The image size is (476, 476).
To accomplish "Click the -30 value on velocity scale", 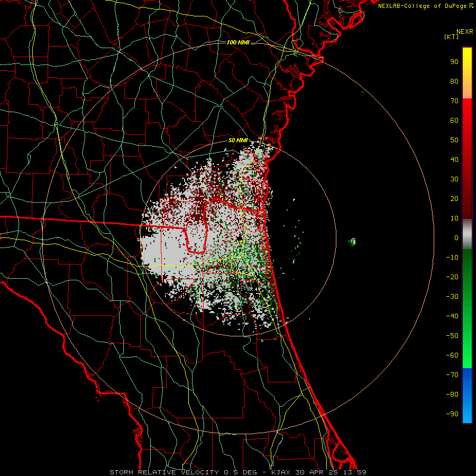I will click(452, 297).
